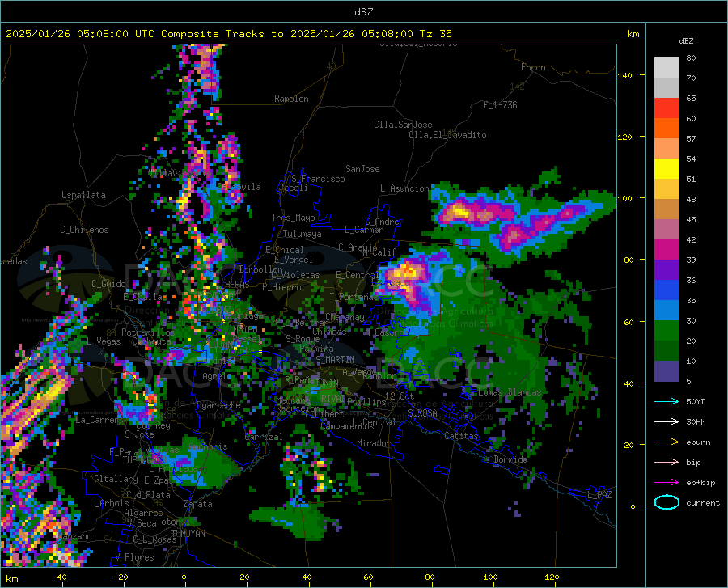Click the Mirador map label
728x588 pixels.
coord(374,443)
